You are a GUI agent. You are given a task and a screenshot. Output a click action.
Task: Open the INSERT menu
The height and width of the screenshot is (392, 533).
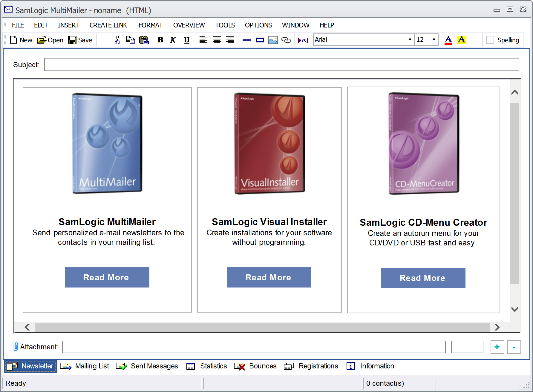(69, 25)
